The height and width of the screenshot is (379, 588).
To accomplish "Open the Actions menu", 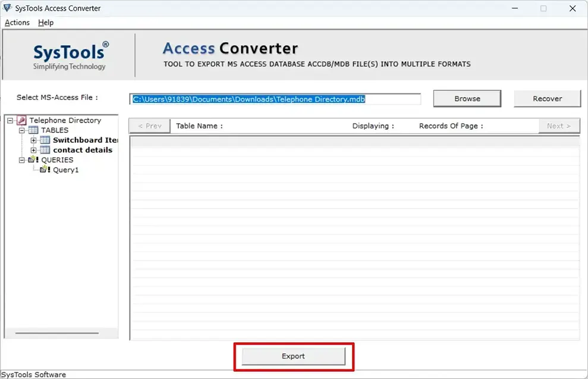I will click(17, 23).
